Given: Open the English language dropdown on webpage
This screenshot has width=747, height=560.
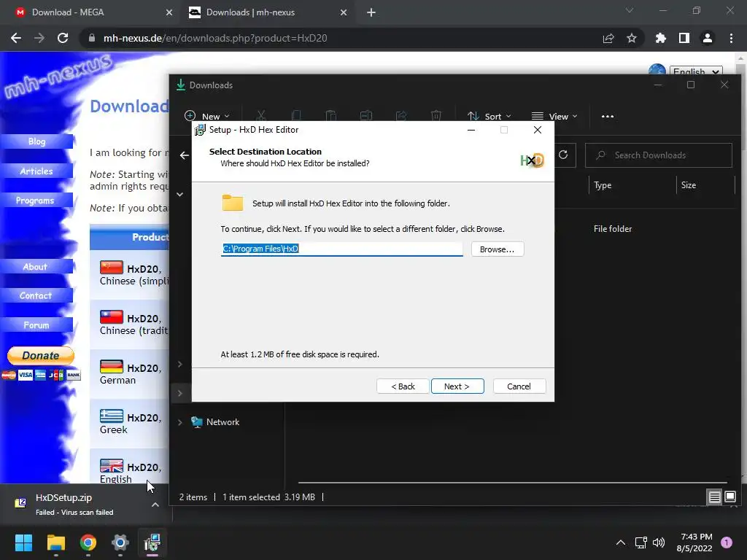Looking at the screenshot, I should coord(695,71).
